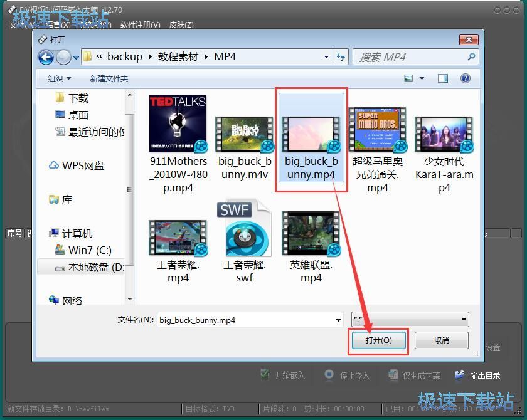Click the 取消 button
This screenshot has height=420, width=527.
click(441, 340)
